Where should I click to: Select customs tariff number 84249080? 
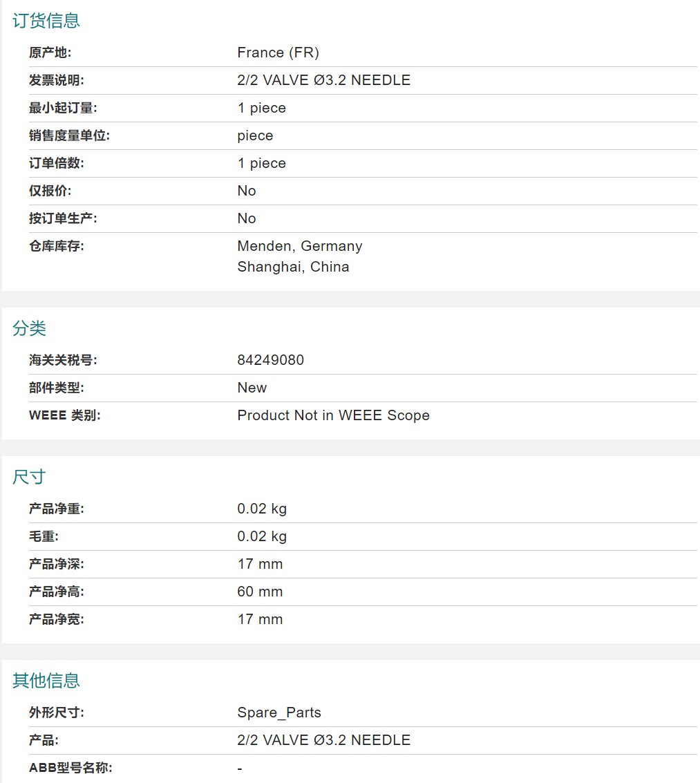pos(270,360)
